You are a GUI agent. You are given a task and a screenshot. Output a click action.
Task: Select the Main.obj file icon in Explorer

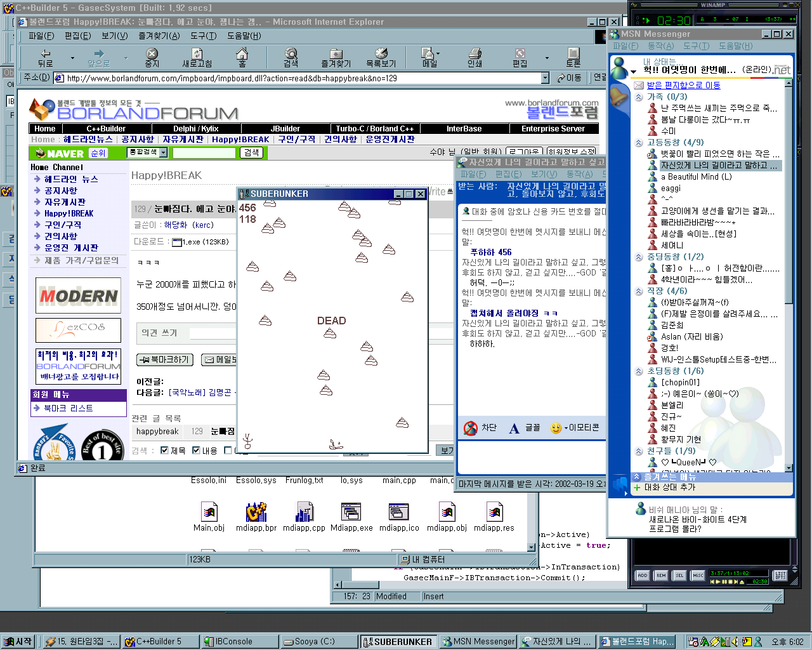(x=209, y=517)
